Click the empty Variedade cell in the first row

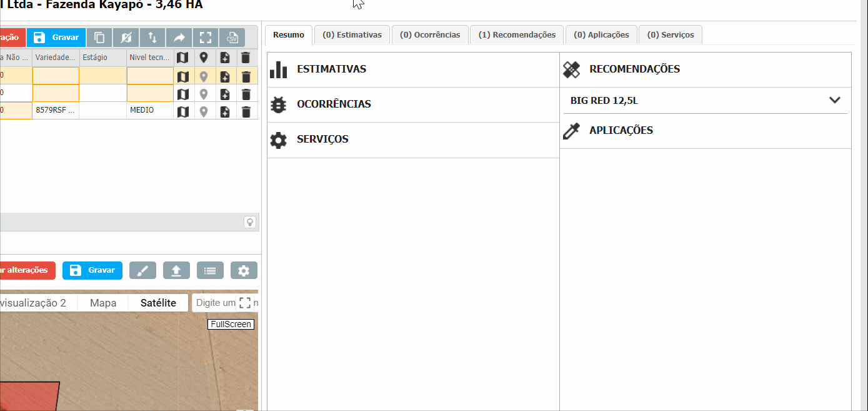coord(56,76)
